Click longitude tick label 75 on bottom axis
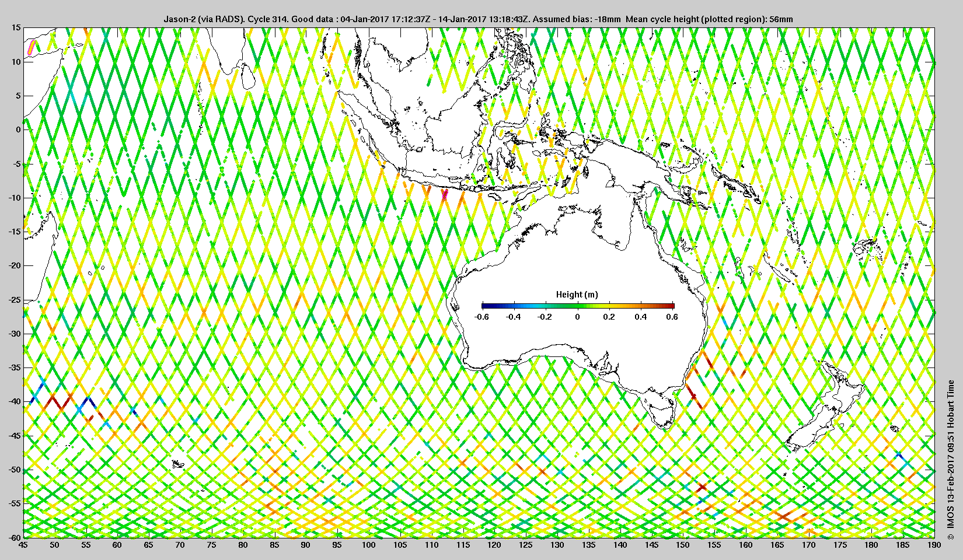 pos(212,545)
